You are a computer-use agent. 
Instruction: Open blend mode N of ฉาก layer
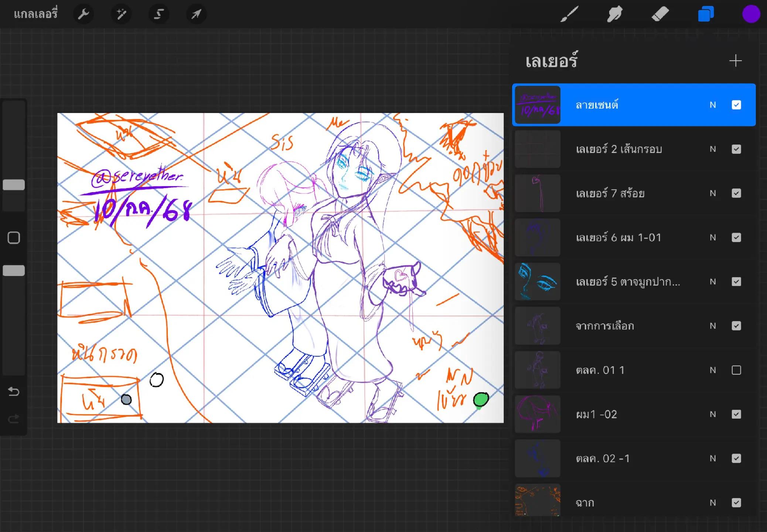click(713, 502)
